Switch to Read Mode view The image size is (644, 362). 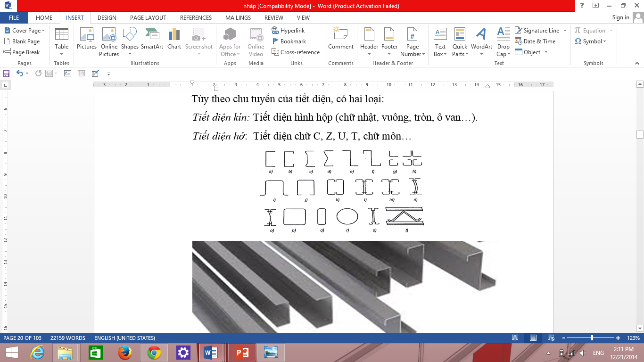tap(515, 338)
